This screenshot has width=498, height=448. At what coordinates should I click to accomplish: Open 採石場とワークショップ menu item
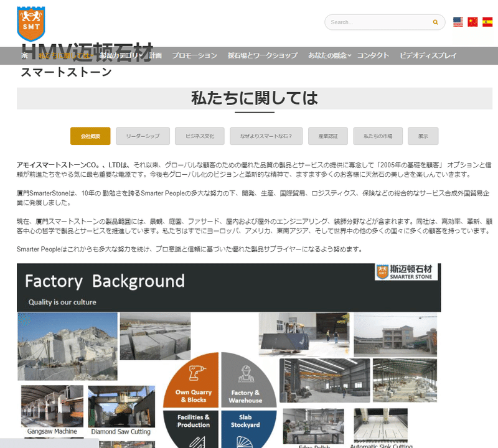(x=262, y=55)
